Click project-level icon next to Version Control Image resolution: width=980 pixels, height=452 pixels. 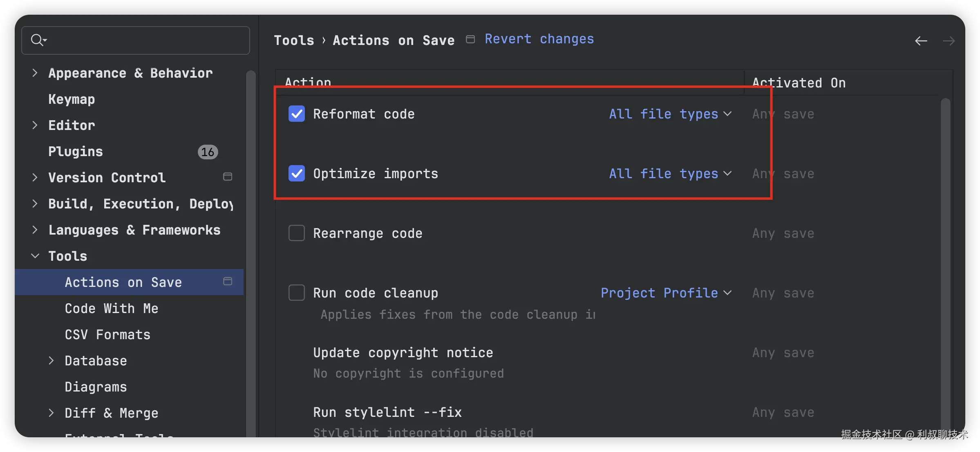point(228,177)
